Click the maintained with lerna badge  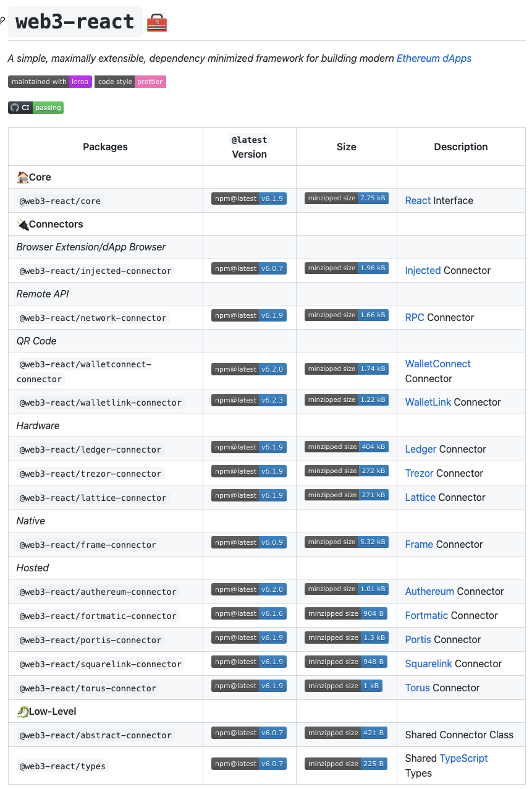coord(50,82)
